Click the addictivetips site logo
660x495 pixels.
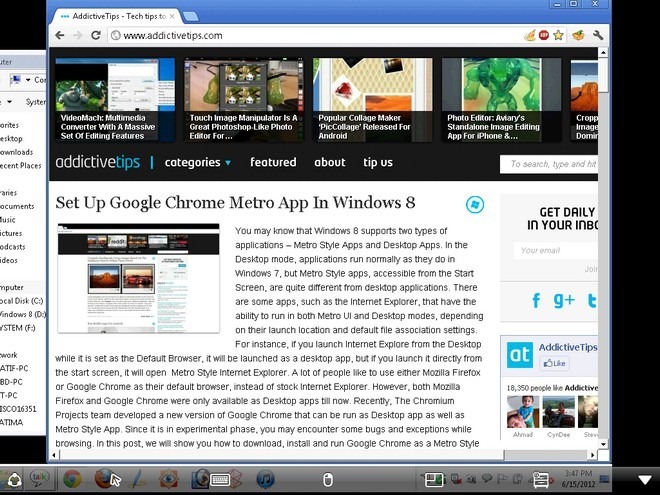[x=98, y=162]
